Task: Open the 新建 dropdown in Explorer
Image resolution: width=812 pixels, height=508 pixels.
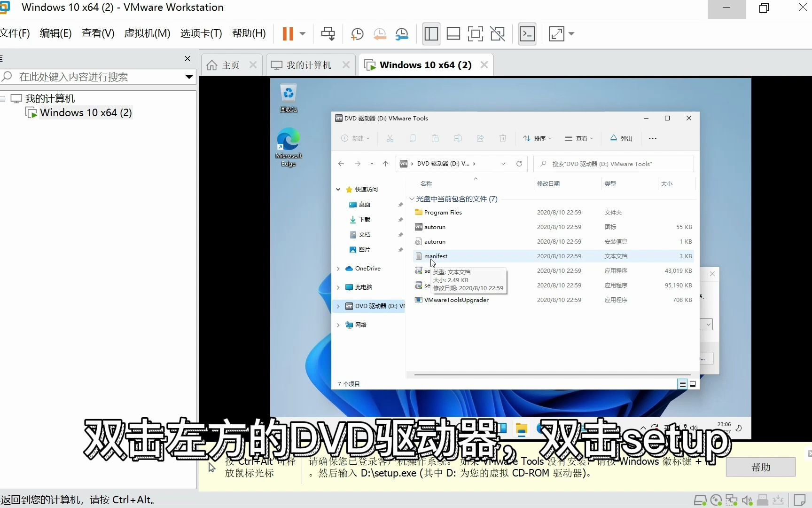Action: [x=355, y=138]
